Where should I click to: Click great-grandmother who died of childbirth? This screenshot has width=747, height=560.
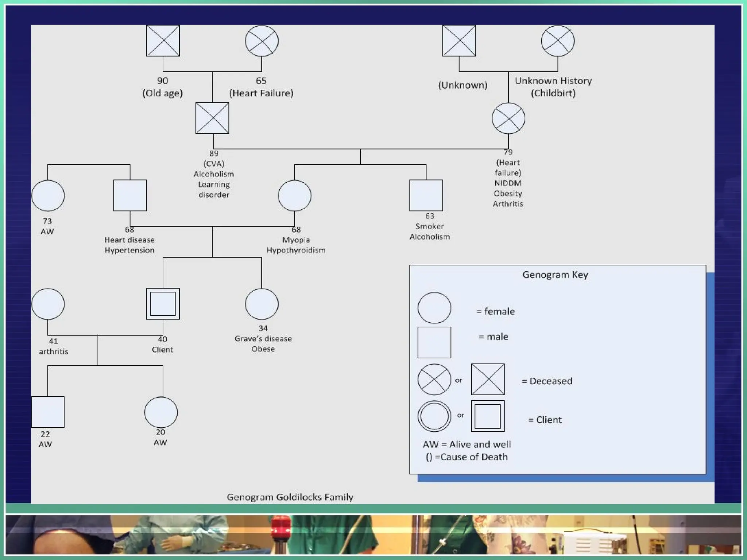(x=557, y=40)
